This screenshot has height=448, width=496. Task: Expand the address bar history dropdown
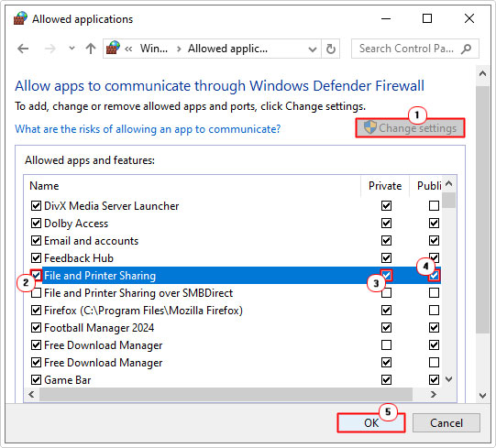pos(313,49)
